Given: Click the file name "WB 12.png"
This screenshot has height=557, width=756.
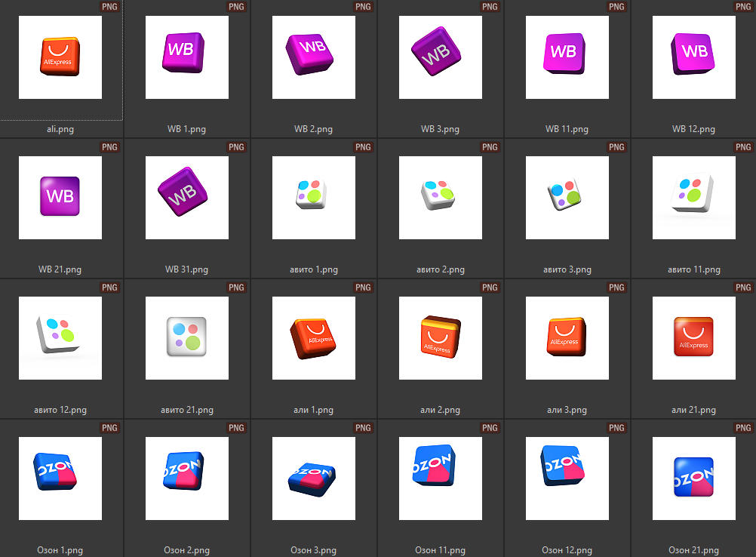Looking at the screenshot, I should click(694, 129).
